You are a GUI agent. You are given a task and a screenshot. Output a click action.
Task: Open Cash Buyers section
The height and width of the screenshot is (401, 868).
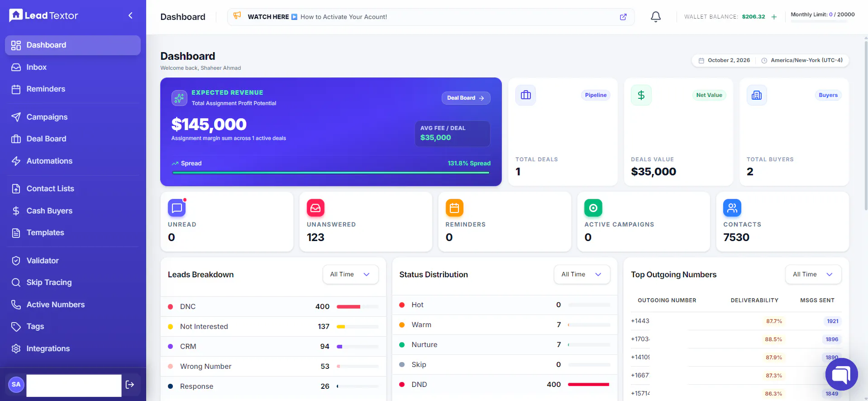(x=73, y=211)
